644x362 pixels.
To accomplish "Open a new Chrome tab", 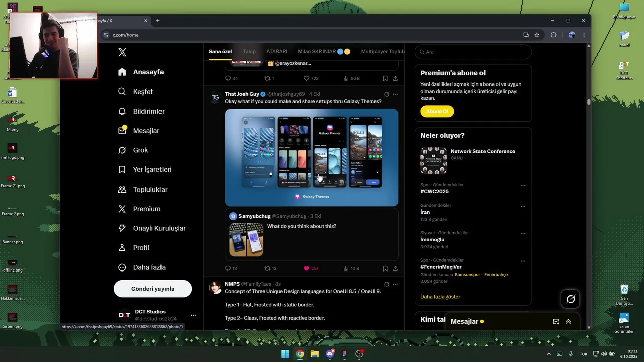I will tap(157, 21).
